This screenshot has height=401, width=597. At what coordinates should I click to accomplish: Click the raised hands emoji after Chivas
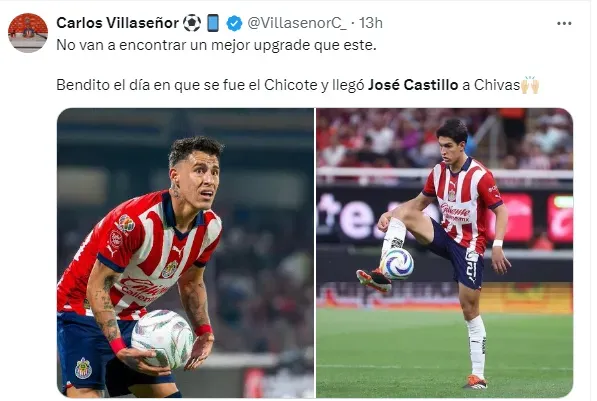pyautogui.click(x=530, y=85)
